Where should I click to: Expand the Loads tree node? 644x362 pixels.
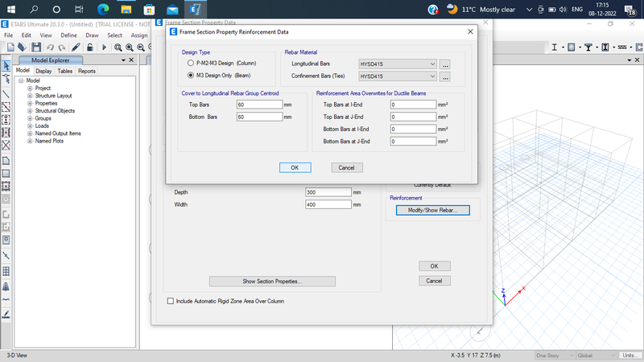click(30, 126)
